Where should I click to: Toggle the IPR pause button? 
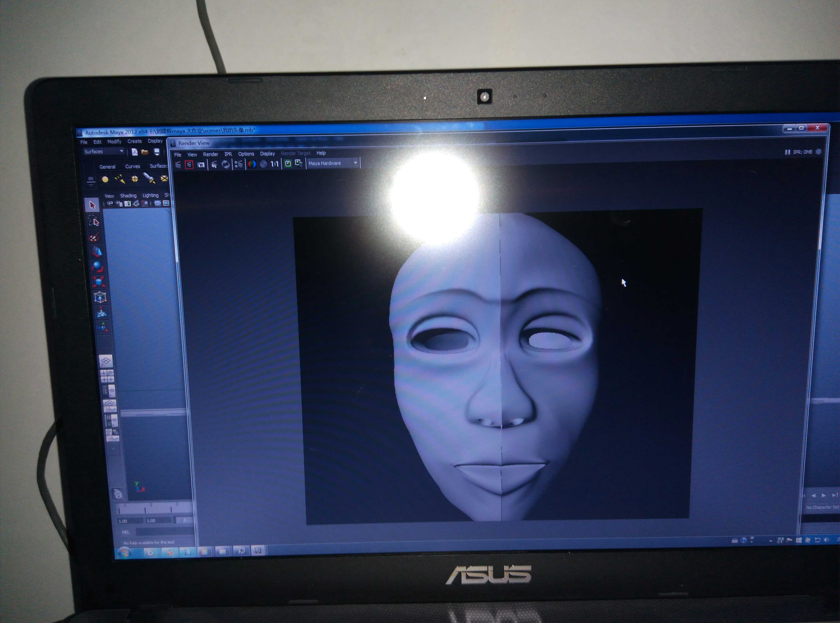787,152
